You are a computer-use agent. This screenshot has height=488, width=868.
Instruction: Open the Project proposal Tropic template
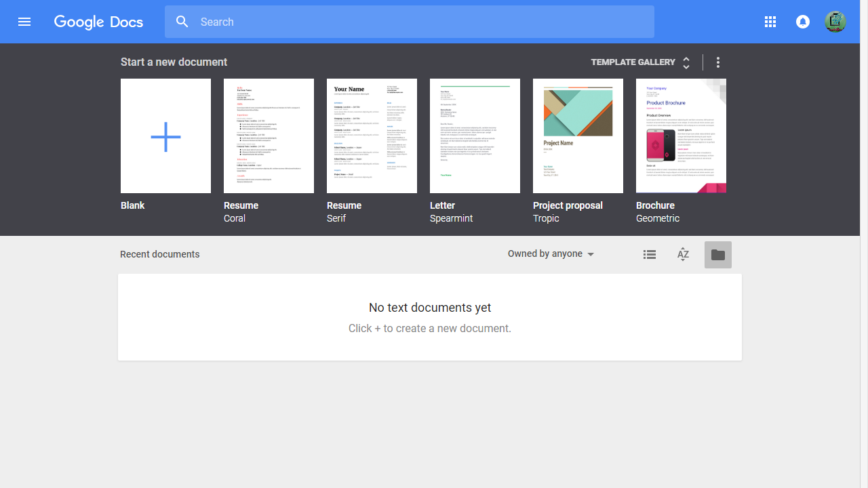[x=578, y=136]
